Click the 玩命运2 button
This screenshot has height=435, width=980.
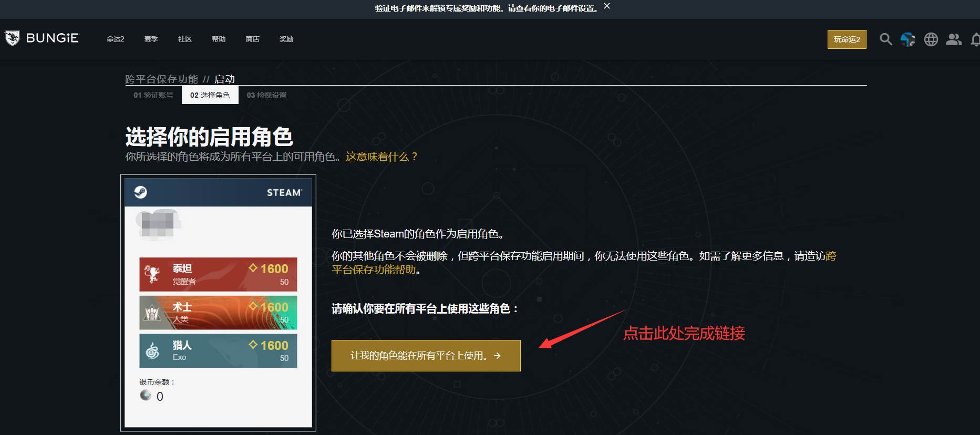(847, 39)
